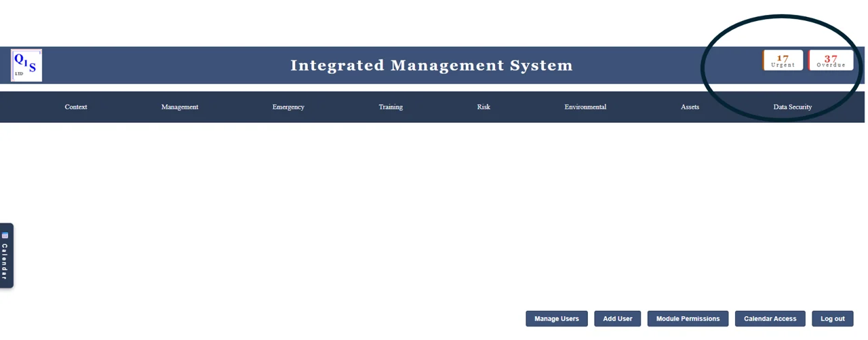Open the Environmental menu

[585, 107]
